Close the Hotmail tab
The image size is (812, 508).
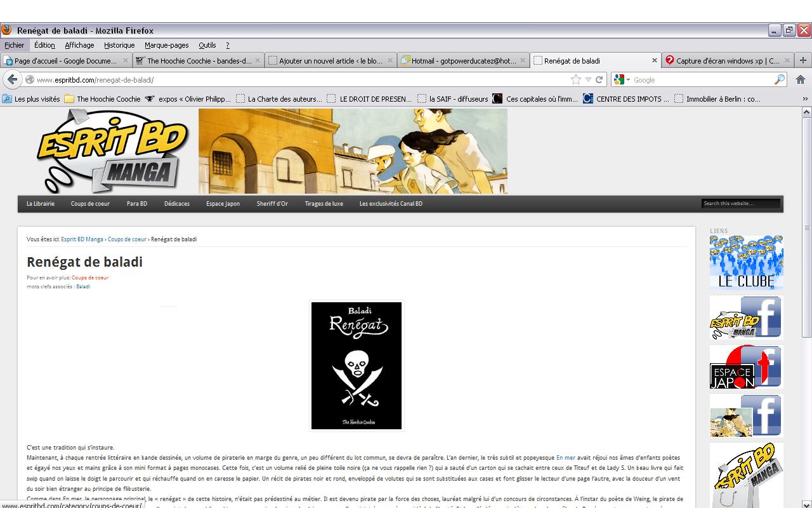[x=523, y=60]
